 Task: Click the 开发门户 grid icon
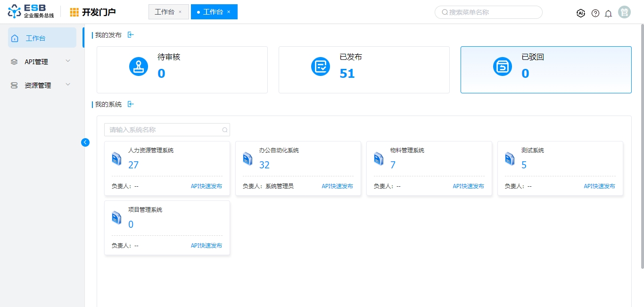point(74,12)
